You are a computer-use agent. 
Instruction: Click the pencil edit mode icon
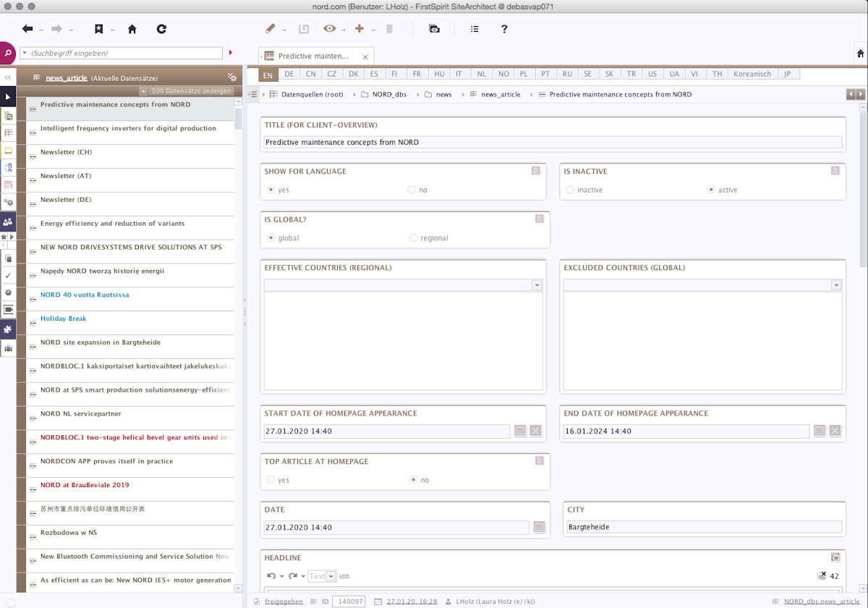tap(271, 29)
